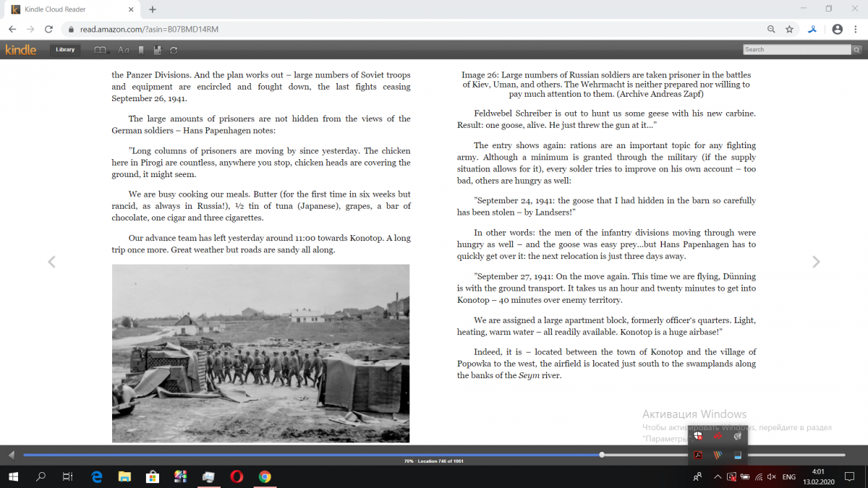
Task: Open File Explorer from the taskbar
Action: 124,477
